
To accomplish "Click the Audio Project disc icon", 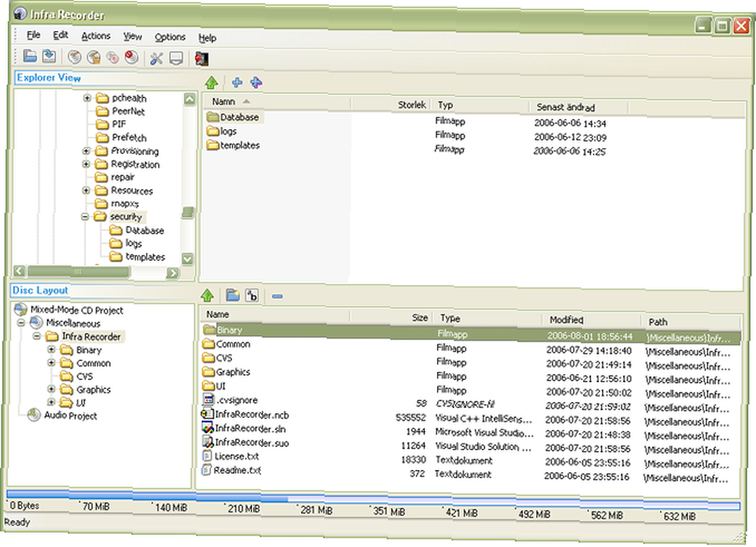I will pyautogui.click(x=34, y=415).
